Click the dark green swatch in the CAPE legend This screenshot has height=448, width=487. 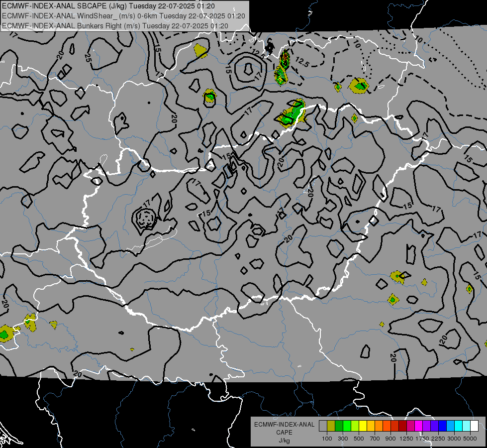tap(339, 426)
